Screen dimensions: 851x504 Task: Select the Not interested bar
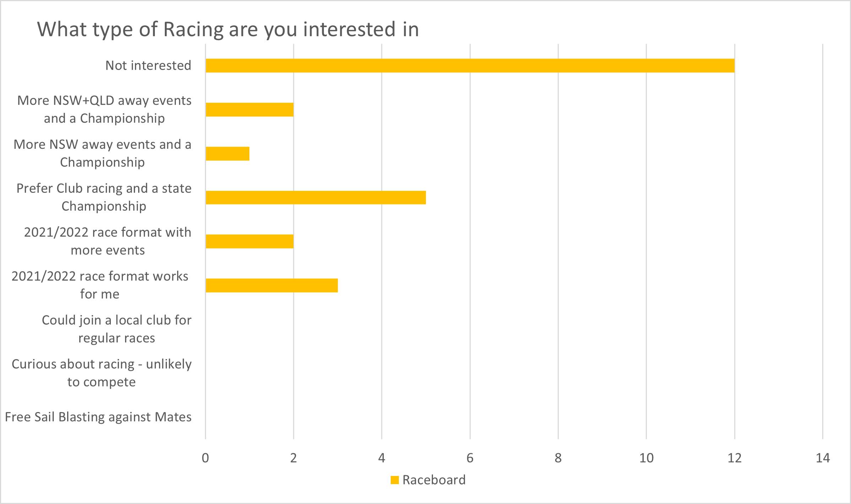click(470, 66)
